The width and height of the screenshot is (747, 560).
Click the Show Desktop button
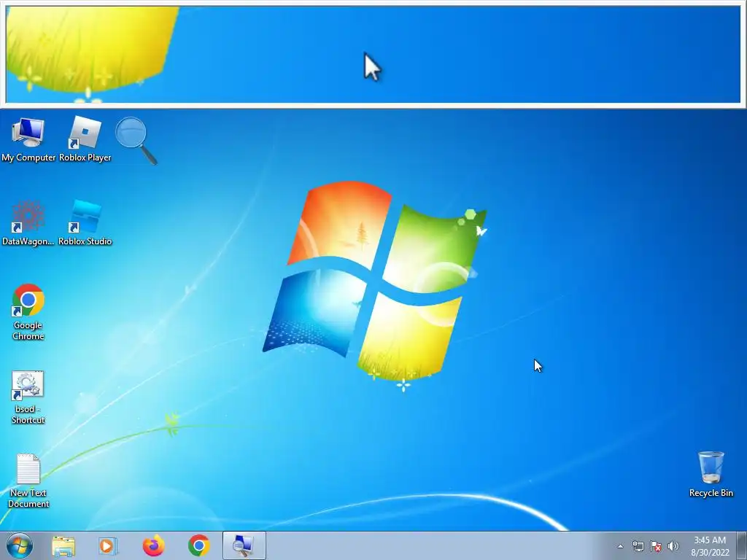(742, 545)
